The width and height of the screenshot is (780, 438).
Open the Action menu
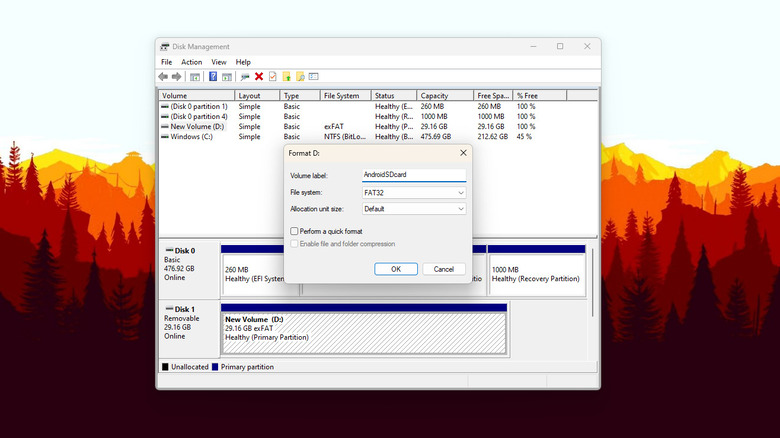191,62
